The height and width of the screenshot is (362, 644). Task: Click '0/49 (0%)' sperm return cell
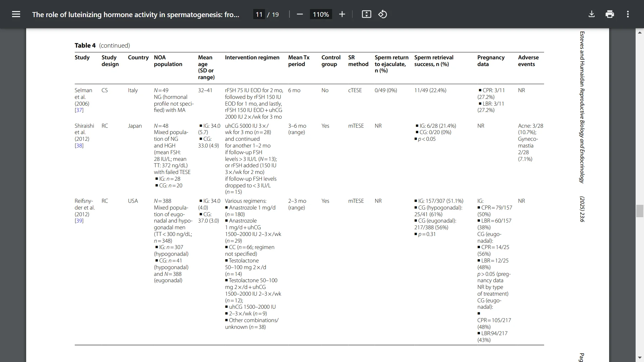click(386, 90)
